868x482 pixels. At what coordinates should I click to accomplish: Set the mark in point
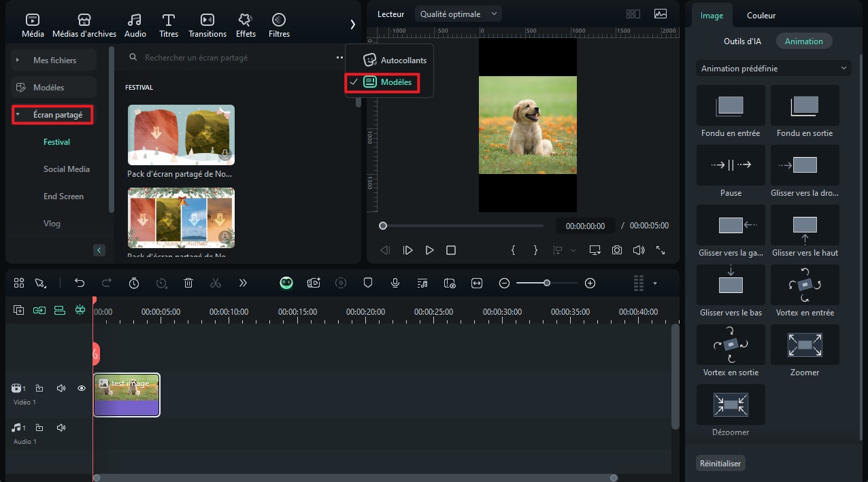pos(513,250)
